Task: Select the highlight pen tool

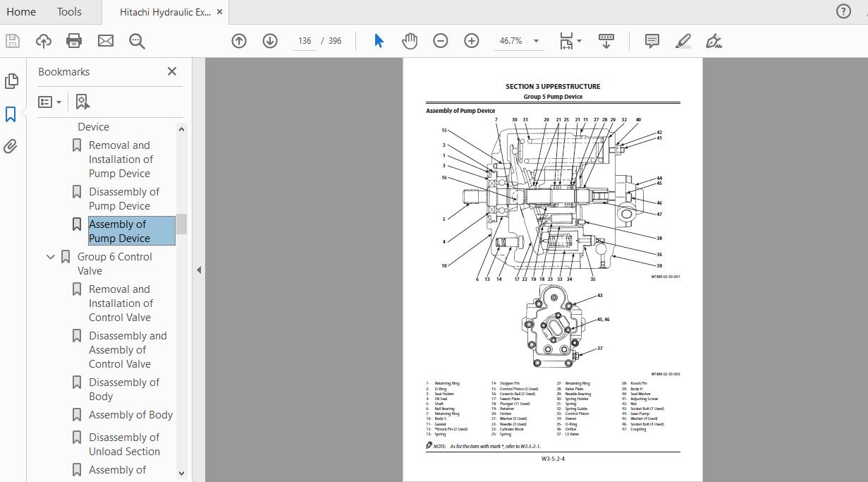Action: 683,41
